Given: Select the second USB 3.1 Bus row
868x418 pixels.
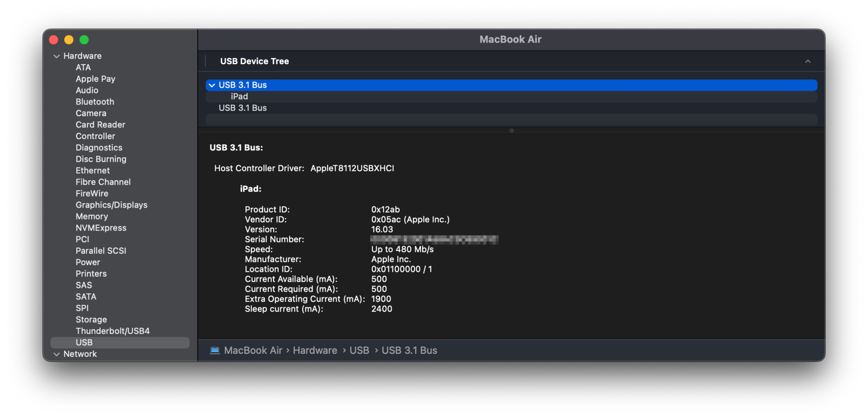Looking at the screenshot, I should pos(511,108).
